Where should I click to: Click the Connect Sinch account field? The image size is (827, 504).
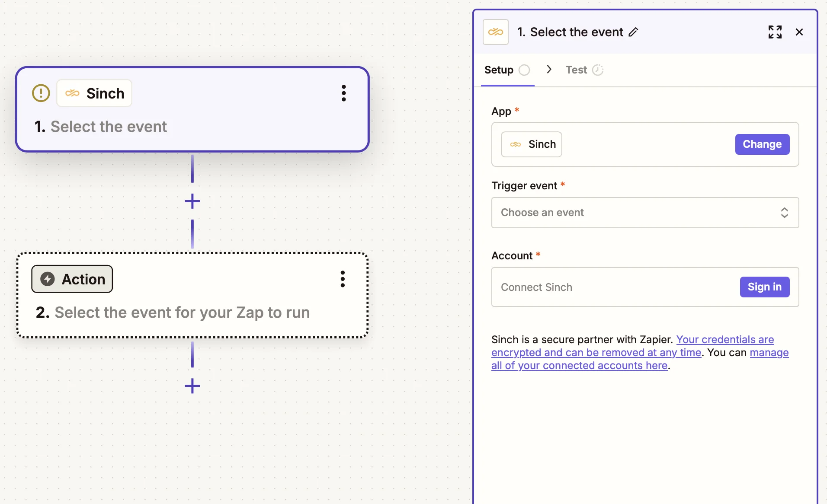(x=645, y=287)
